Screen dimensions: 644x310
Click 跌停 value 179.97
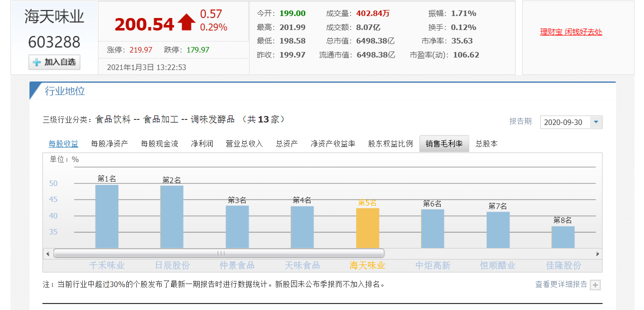[198, 50]
